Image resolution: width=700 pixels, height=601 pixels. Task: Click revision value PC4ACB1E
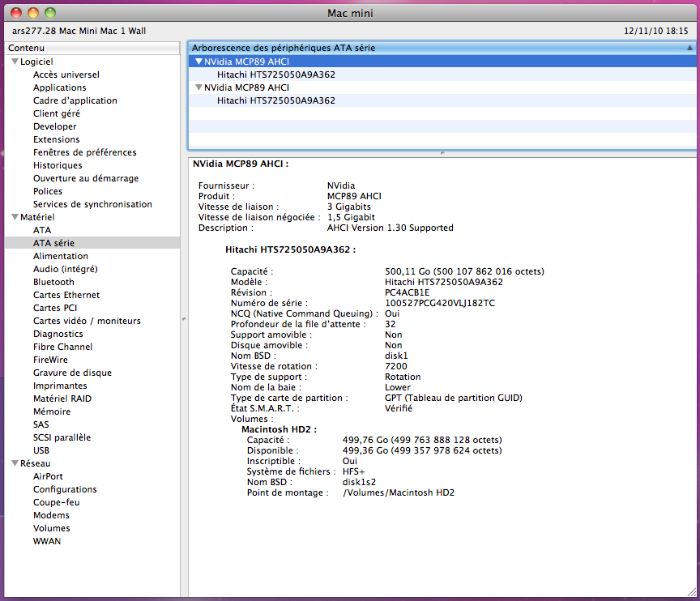pos(408,292)
